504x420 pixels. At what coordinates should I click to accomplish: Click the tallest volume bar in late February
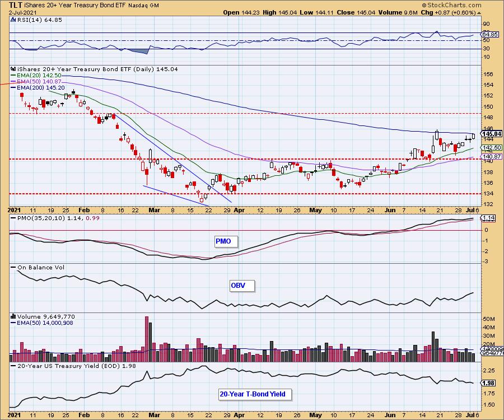[x=147, y=339]
